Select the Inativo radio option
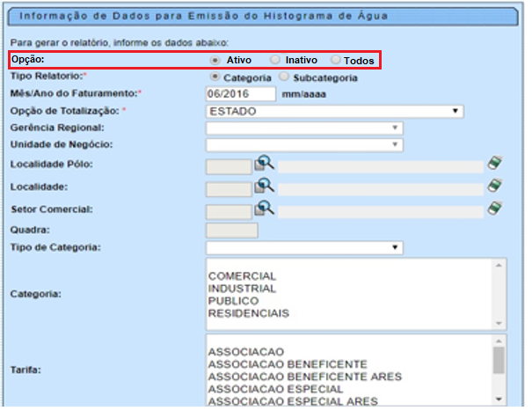The width and height of the screenshot is (532, 418). [275, 60]
